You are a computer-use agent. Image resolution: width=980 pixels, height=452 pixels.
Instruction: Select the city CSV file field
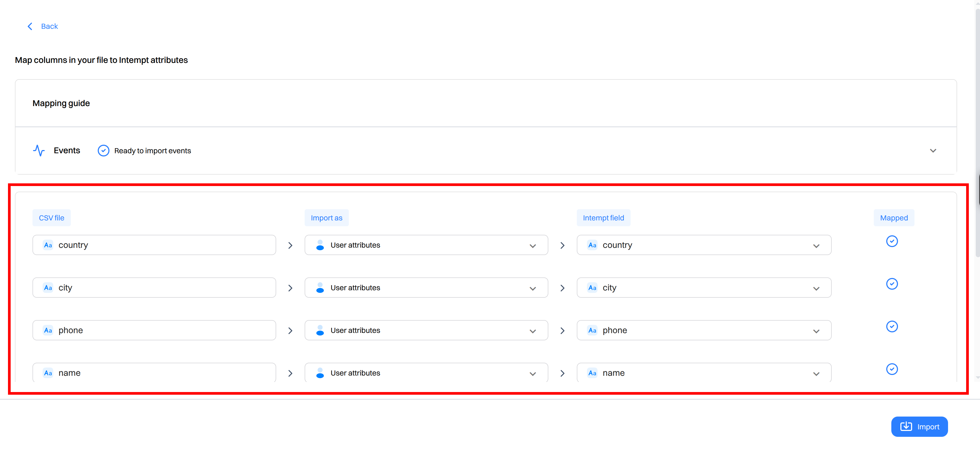point(154,288)
